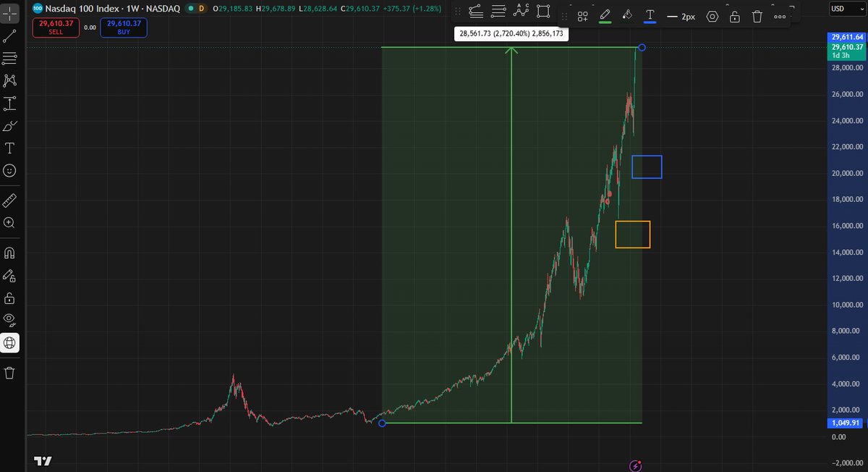868x472 pixels.
Task: Toggle lock all drawings in sidebar
Action: [x=10, y=298]
